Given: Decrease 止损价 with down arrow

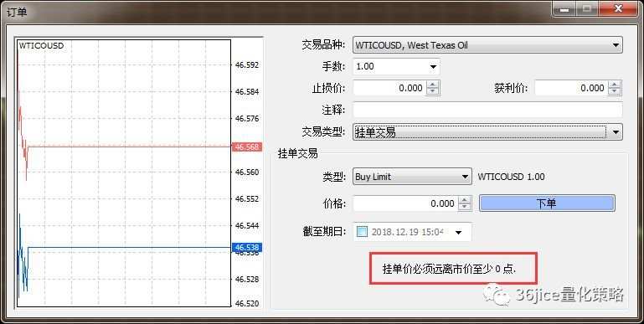Looking at the screenshot, I should coord(432,91).
